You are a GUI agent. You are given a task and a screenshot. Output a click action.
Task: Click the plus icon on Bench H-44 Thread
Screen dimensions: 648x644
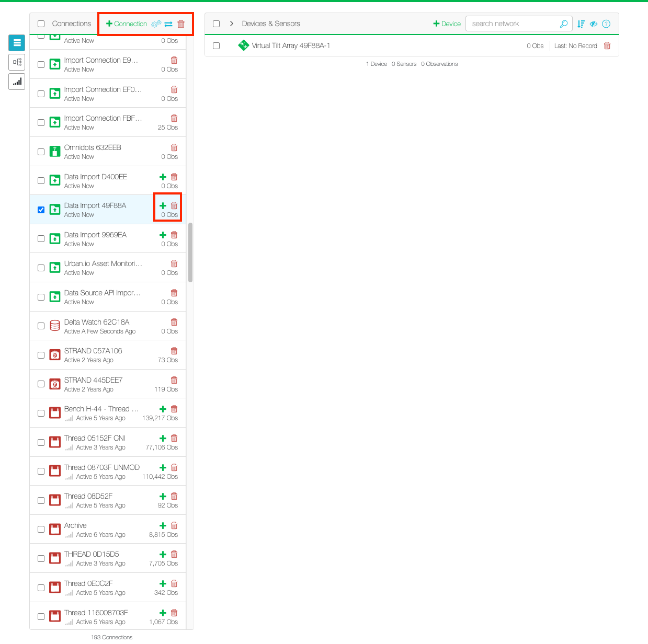click(x=163, y=409)
